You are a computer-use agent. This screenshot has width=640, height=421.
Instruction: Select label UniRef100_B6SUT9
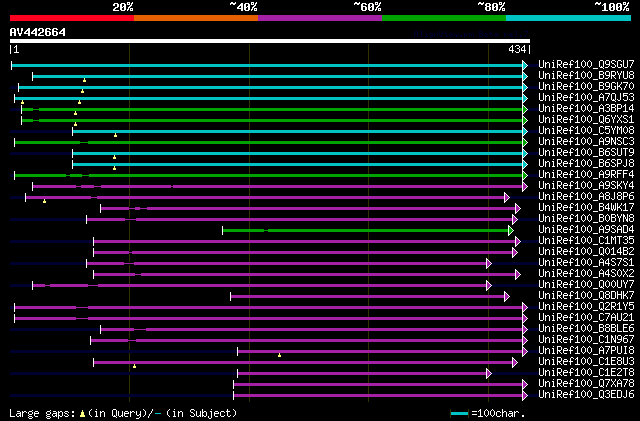(586, 152)
